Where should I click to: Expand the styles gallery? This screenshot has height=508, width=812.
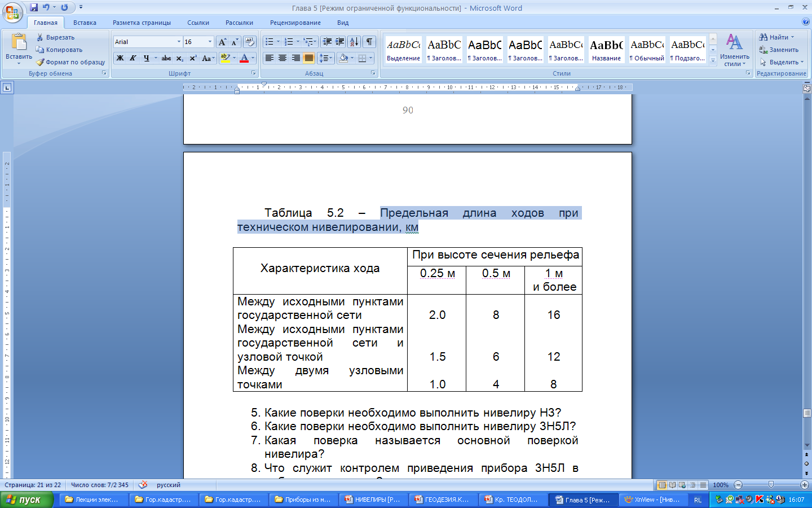pyautogui.click(x=713, y=60)
